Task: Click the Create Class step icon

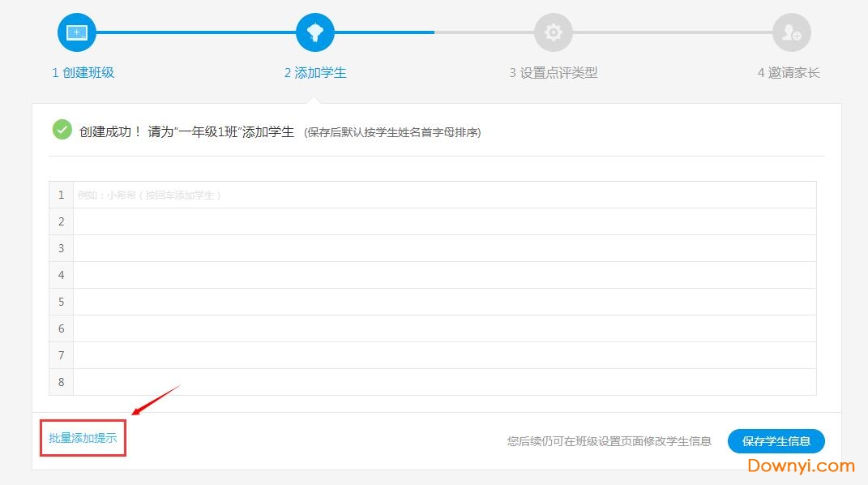Action: point(77,32)
